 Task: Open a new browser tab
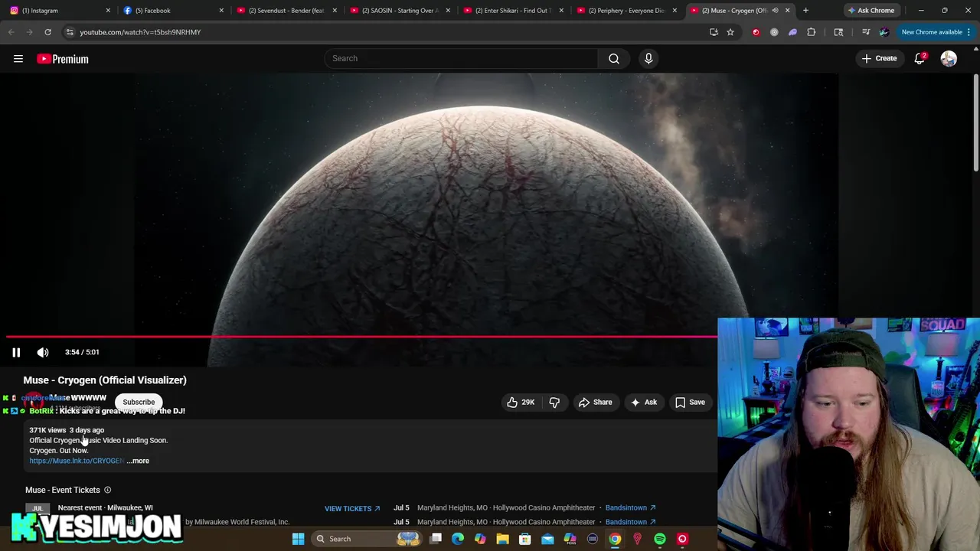805,10
